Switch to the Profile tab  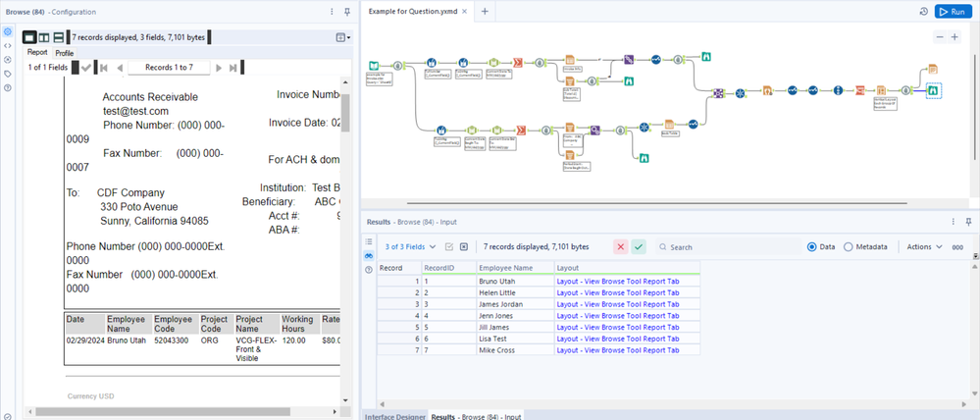65,53
